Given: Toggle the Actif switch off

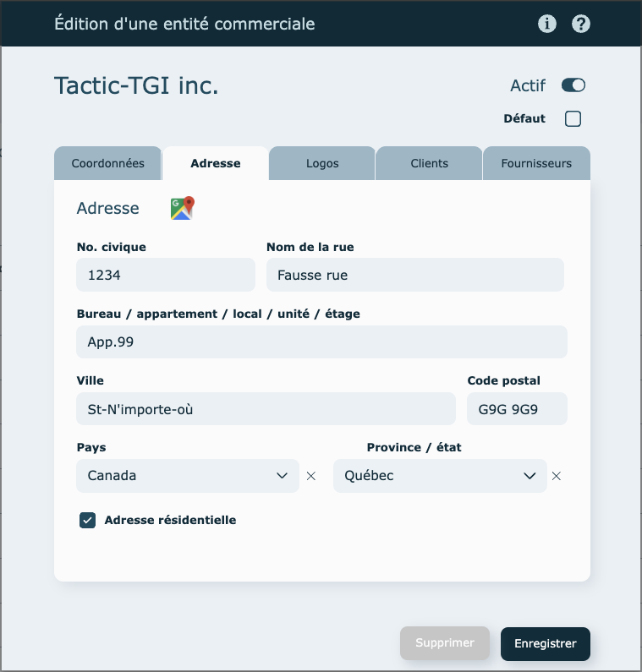Looking at the screenshot, I should click(x=573, y=85).
